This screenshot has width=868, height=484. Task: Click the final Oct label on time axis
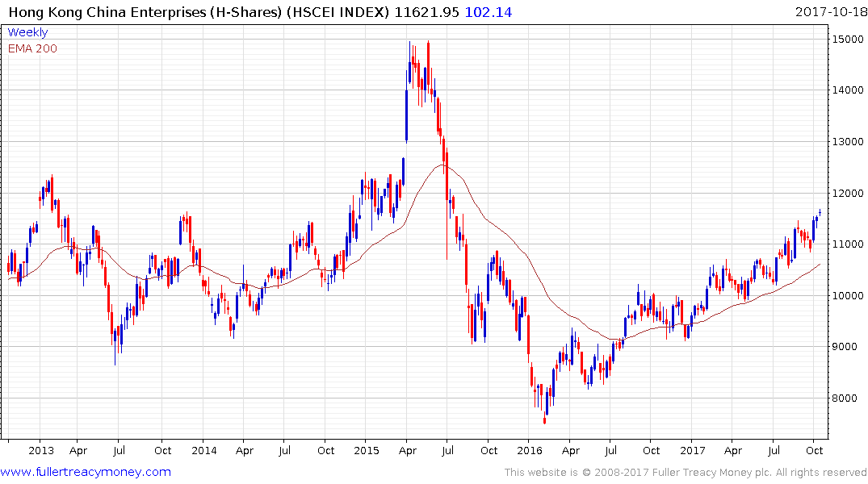point(815,451)
